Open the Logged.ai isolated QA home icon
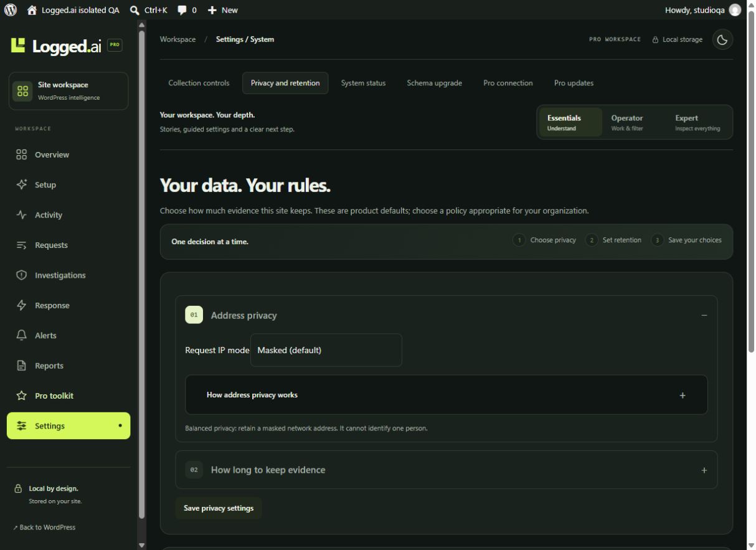 pyautogui.click(x=32, y=10)
